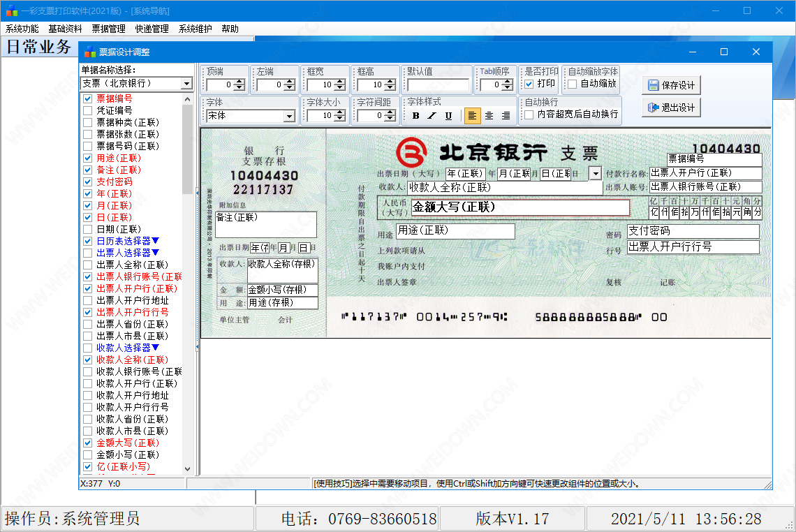Check 票据种类(正联) in the field list
This screenshot has height=532, width=796.
[88, 122]
